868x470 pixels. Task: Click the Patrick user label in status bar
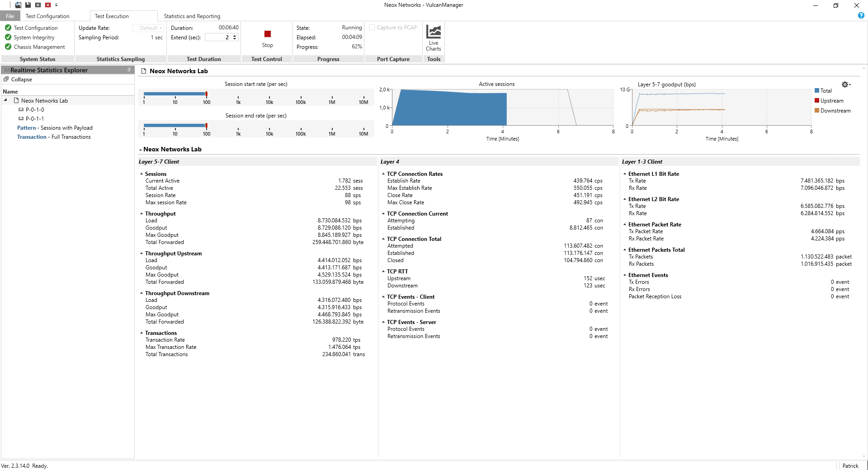pyautogui.click(x=850, y=466)
